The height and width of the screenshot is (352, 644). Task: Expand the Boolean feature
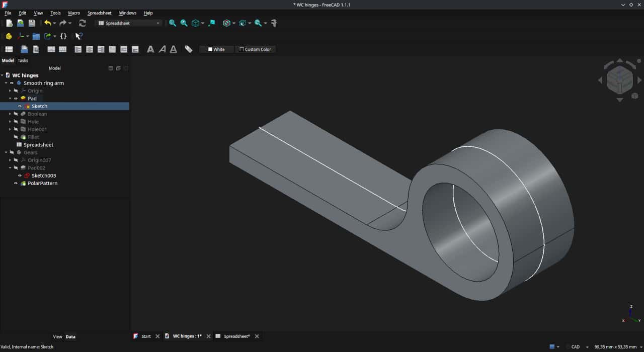pos(10,114)
